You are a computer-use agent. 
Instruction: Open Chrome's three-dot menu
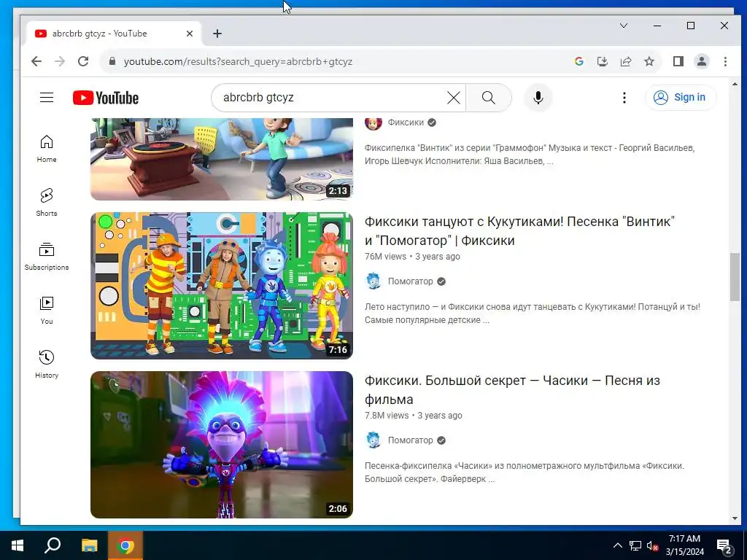725,61
